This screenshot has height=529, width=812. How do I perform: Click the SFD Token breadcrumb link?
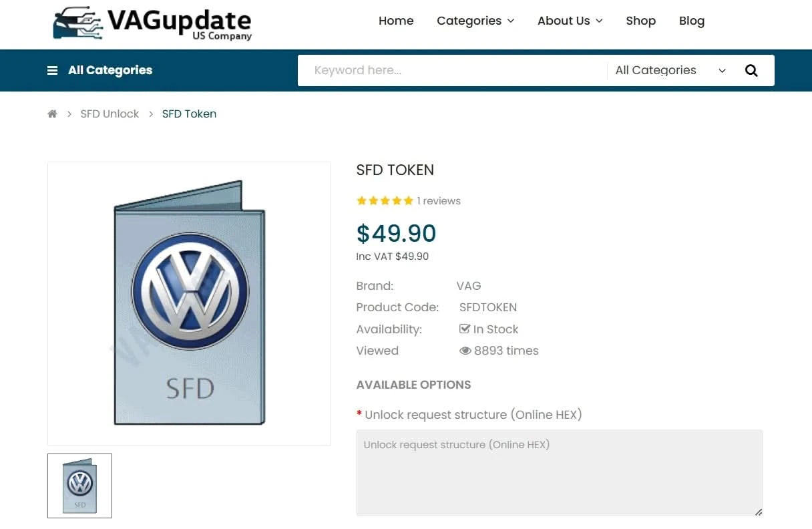tap(189, 114)
